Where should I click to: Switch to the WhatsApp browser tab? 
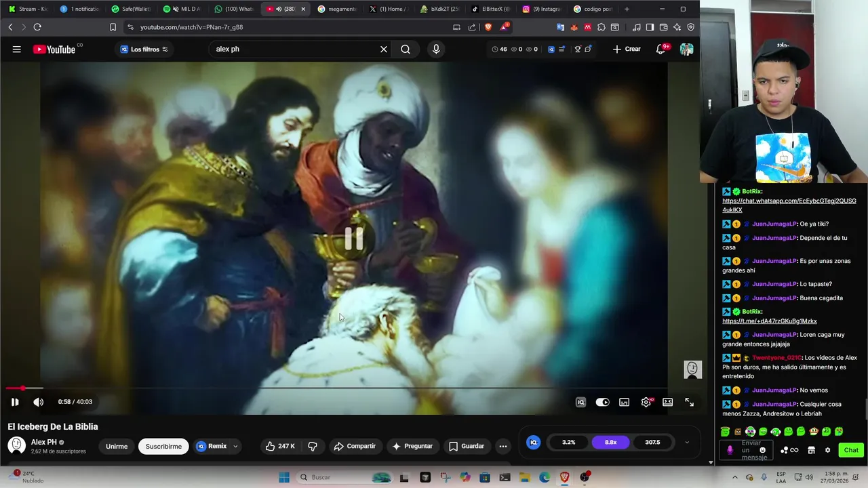click(234, 9)
